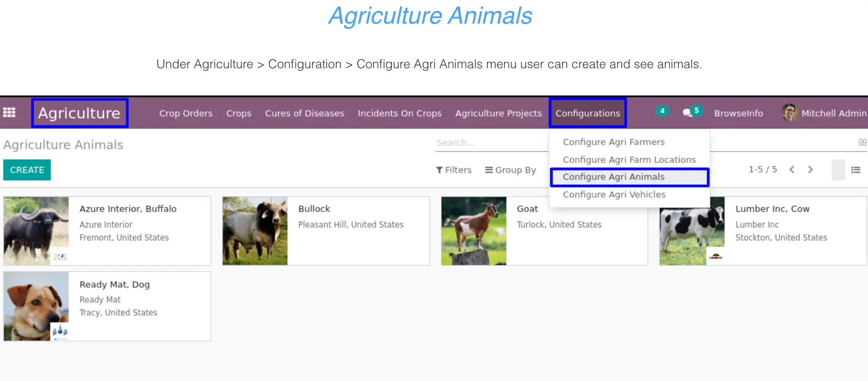Go to next page arrow
Viewport: 868px width, 381px height.
(810, 170)
